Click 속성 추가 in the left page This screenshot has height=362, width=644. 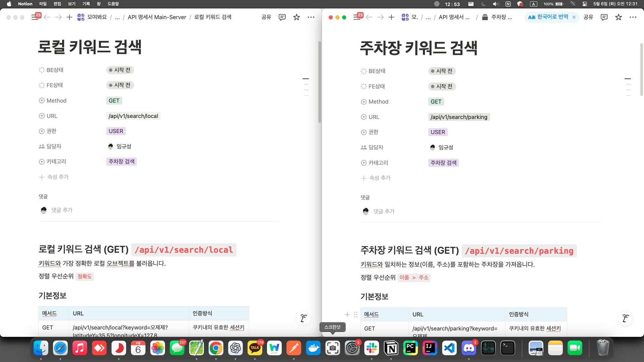(58, 177)
